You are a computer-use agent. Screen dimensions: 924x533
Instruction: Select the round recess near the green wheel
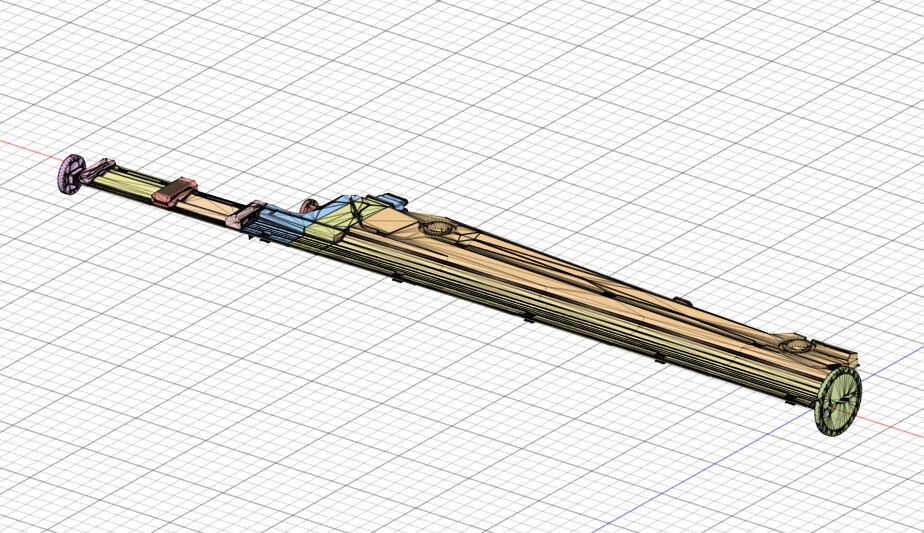pos(797,346)
